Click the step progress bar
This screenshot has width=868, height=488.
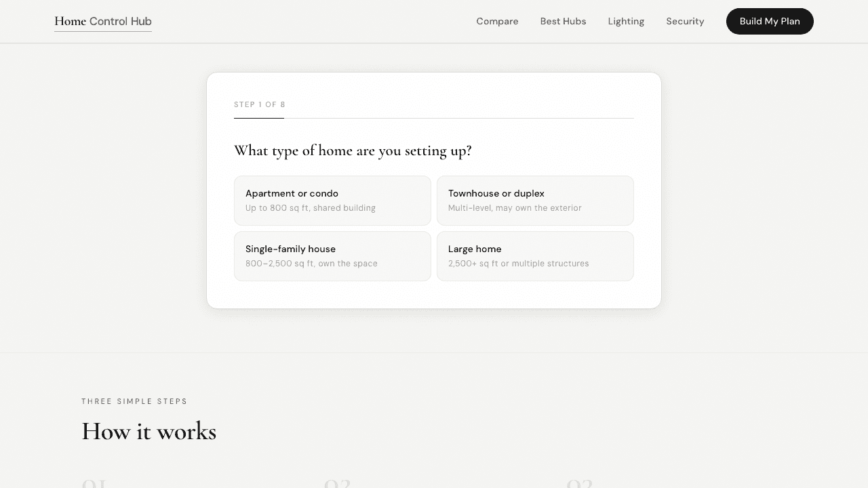coord(434,117)
